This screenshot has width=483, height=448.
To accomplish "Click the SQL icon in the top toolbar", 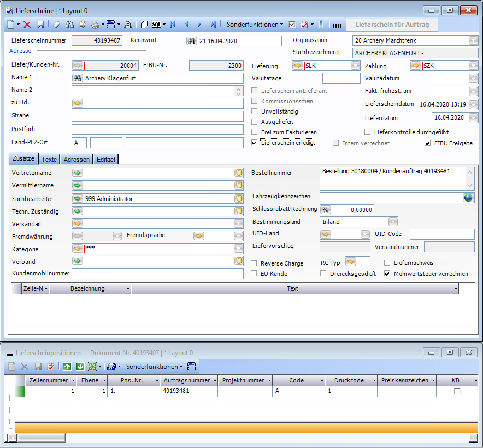I will (x=157, y=25).
